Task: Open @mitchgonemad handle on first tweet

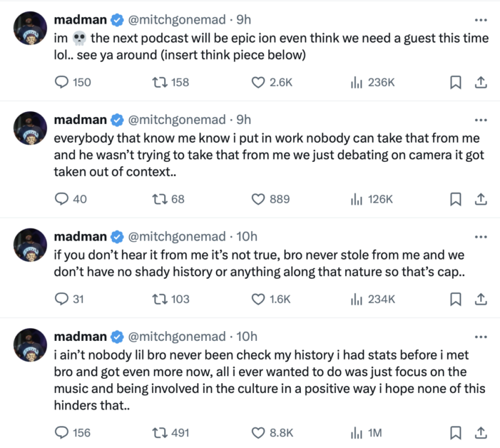Action: coord(177,20)
